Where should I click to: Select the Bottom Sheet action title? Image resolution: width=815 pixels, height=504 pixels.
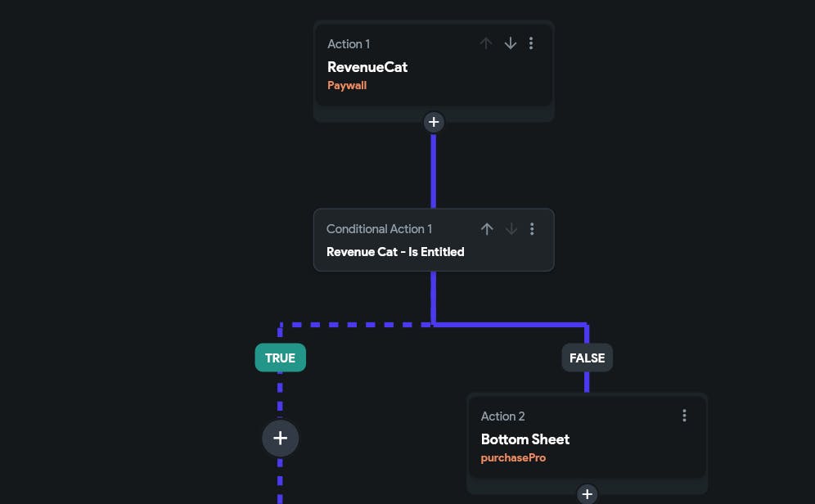(x=525, y=439)
